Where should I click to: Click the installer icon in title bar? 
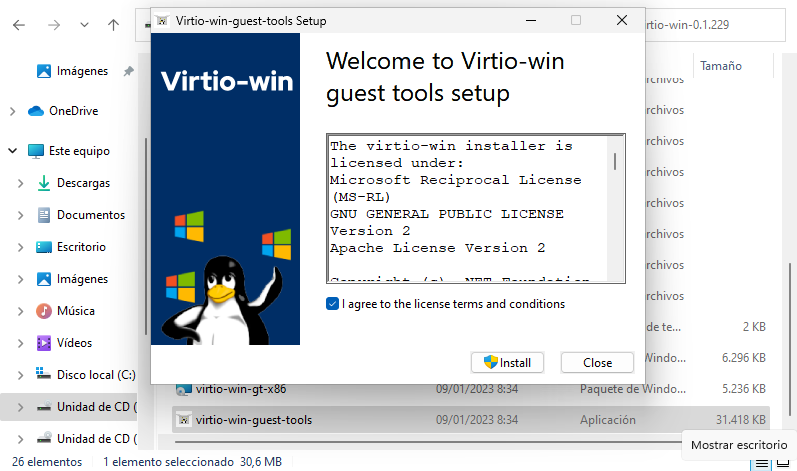click(x=162, y=20)
